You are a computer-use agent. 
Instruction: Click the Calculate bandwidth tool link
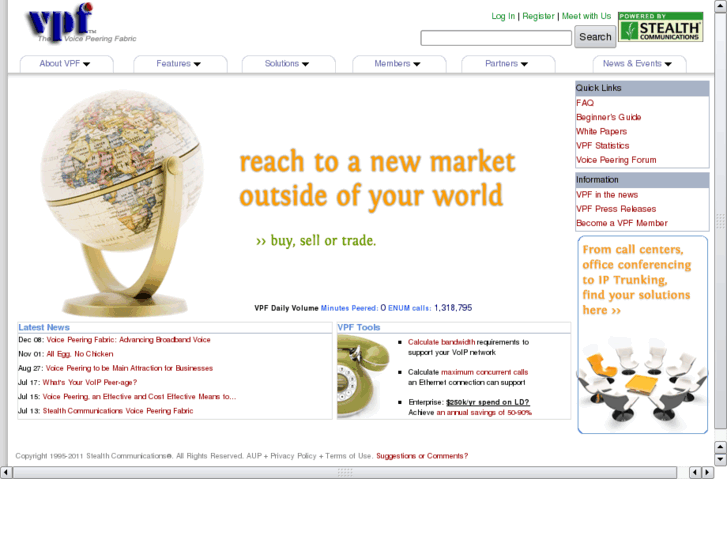click(441, 342)
